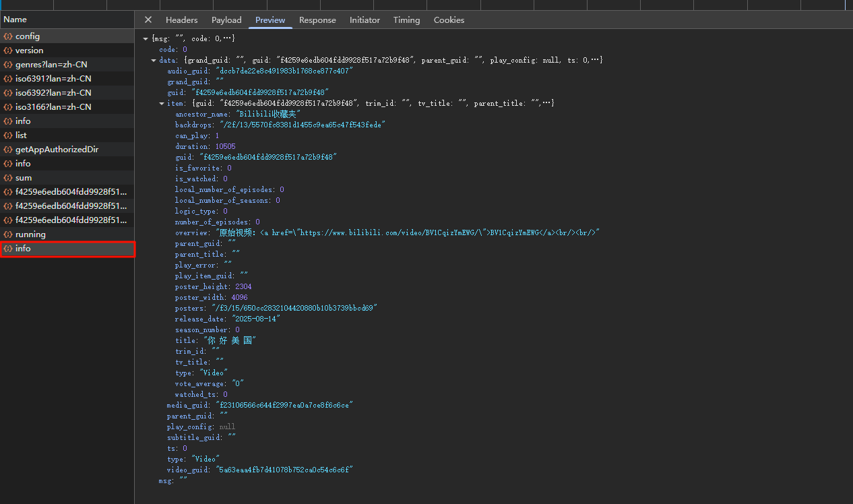Viewport: 853px width, 504px height.
Task: Click the icon beside list request
Action: coord(8,135)
